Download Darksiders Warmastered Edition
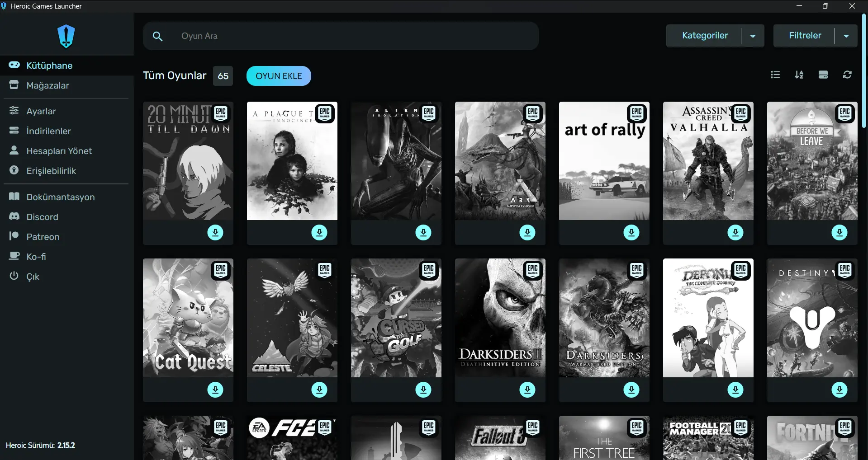868x460 pixels. [631, 390]
